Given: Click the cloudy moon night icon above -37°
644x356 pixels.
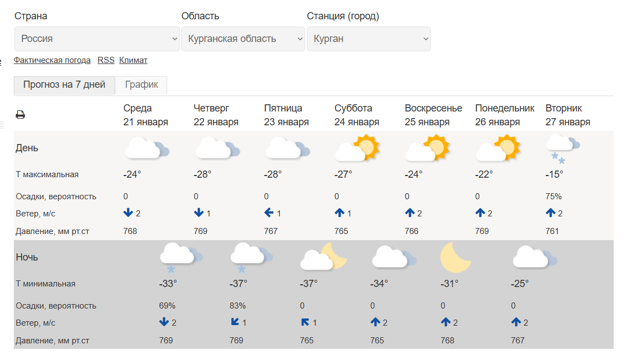Looking at the screenshot, I should (322, 257).
